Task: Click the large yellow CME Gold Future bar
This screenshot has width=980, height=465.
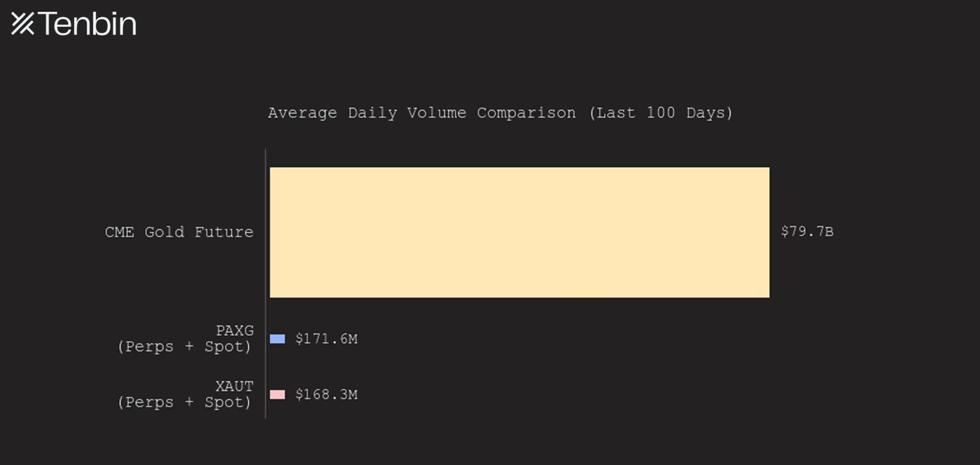Action: click(x=519, y=232)
